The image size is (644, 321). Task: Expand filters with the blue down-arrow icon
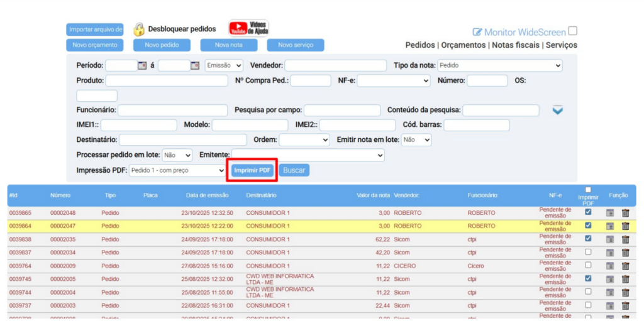[x=557, y=110]
